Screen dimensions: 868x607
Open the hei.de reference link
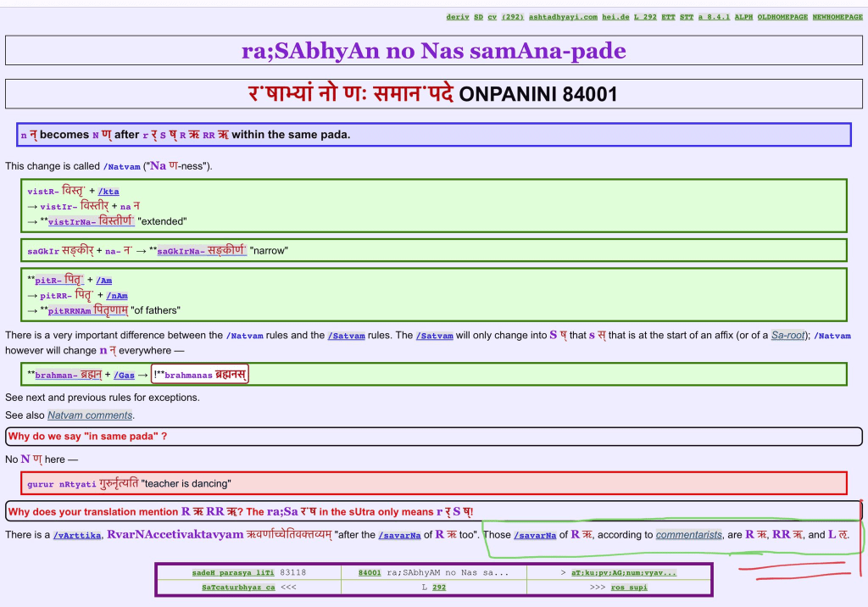click(x=615, y=17)
